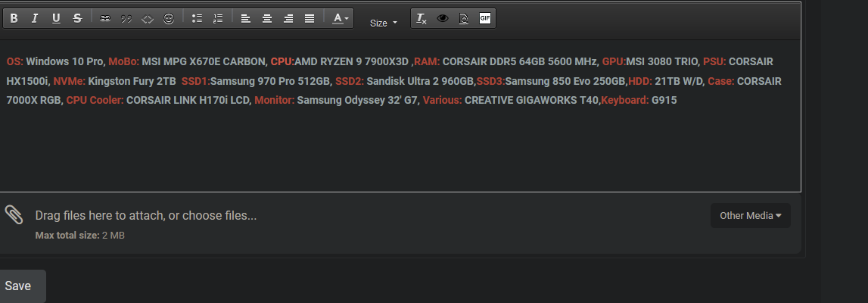Viewport: 868px width, 303px height.
Task: Open the font color dropdown
Action: (x=340, y=18)
